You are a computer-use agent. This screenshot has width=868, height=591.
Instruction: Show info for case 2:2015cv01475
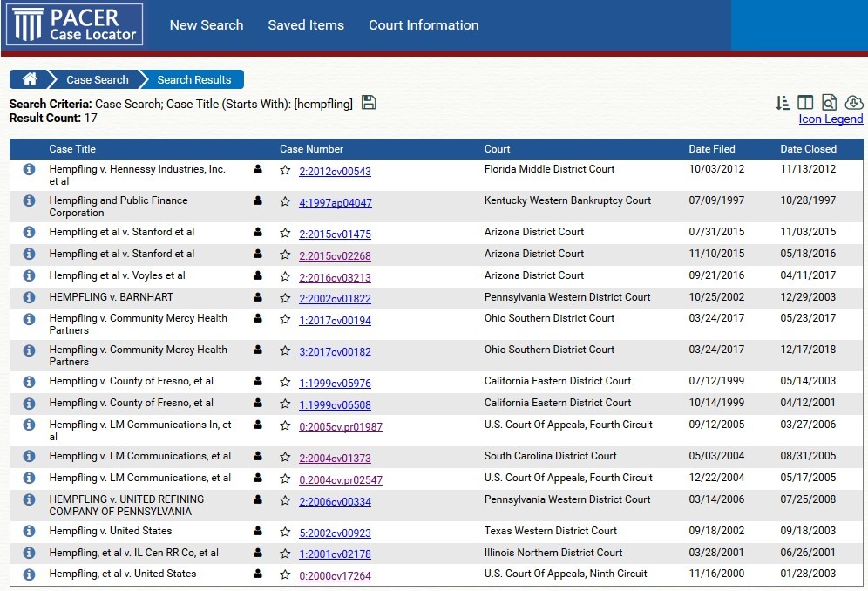tap(30, 233)
